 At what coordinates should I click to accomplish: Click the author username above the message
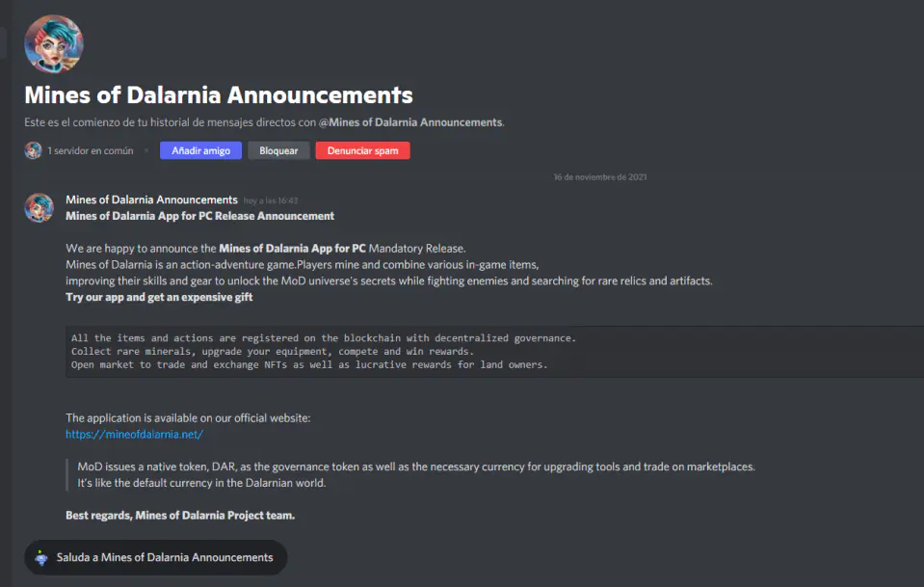pos(151,200)
